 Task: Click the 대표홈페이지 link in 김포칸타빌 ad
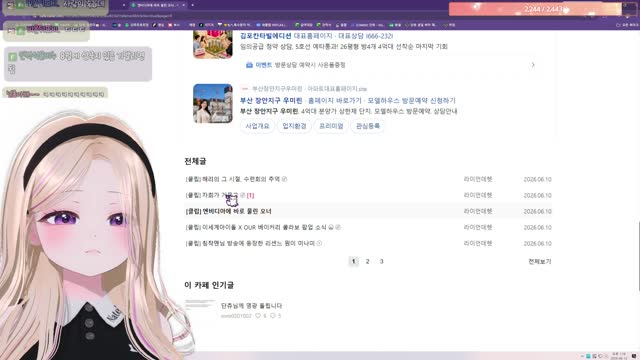313,36
